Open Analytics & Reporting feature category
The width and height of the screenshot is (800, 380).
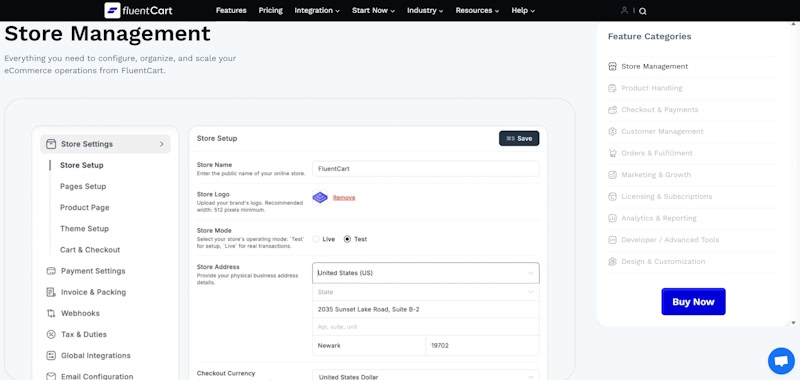[x=659, y=218]
